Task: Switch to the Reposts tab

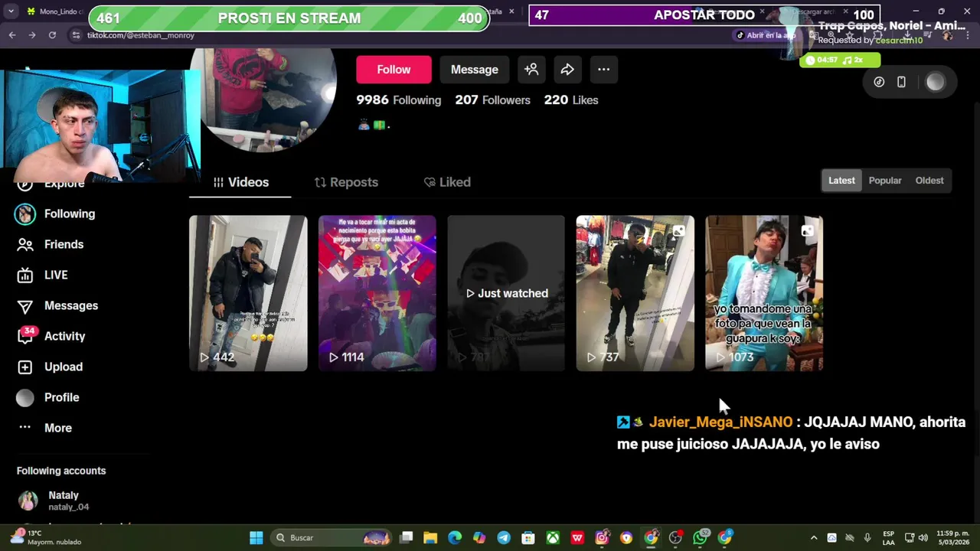Action: coord(346,182)
